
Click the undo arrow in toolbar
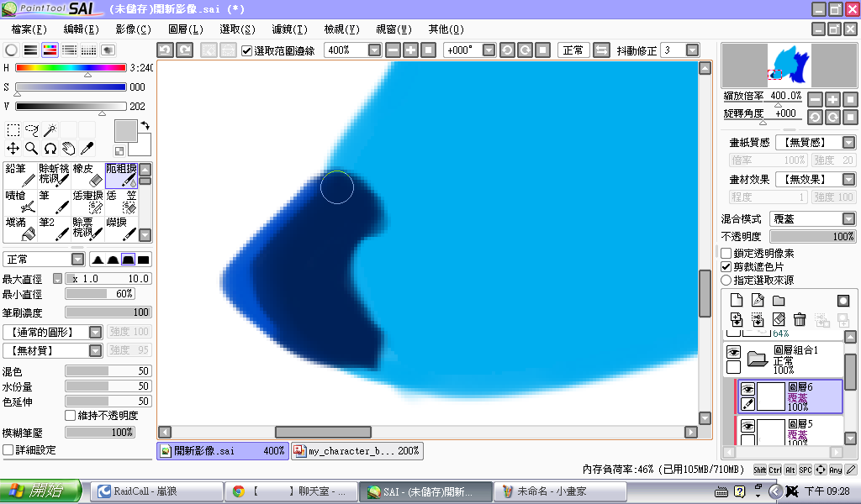(166, 50)
